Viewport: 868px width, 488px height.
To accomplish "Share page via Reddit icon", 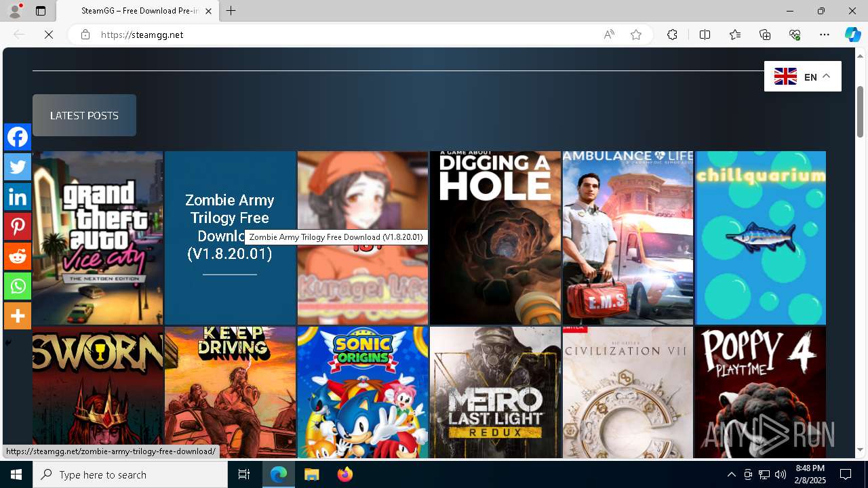I will point(18,256).
